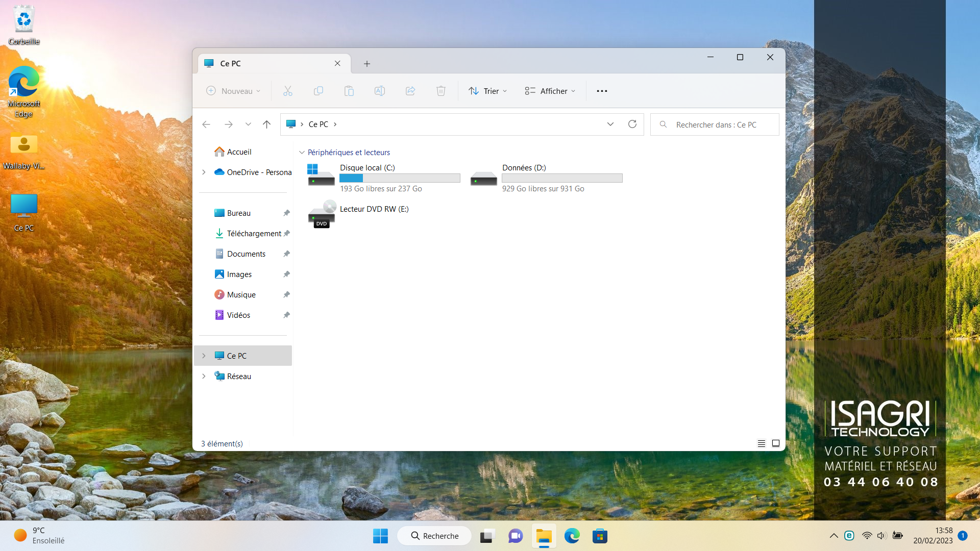Click the Share icon in toolbar
This screenshot has height=551, width=980.
410,91
